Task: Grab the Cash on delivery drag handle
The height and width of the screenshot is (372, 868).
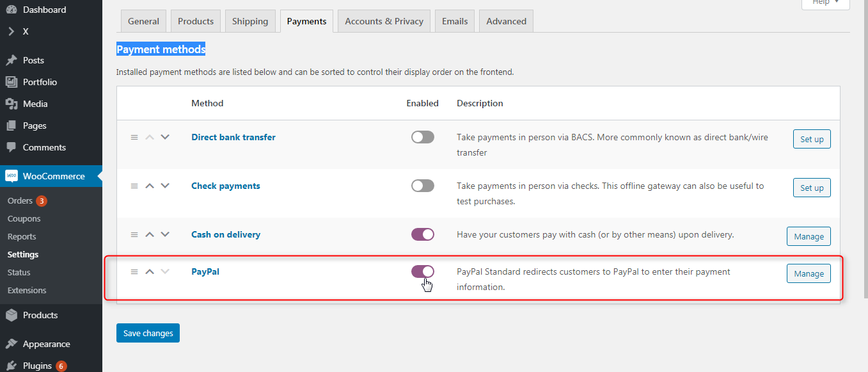Action: 134,234
